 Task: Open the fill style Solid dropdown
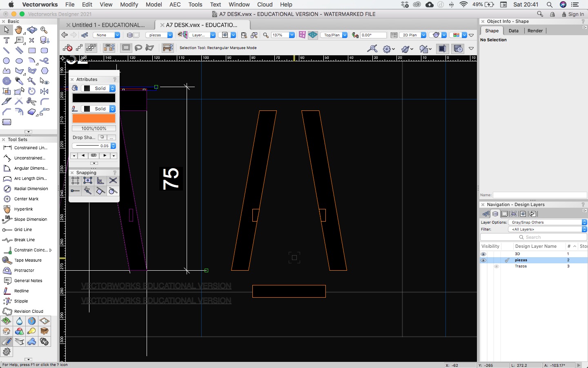98,88
